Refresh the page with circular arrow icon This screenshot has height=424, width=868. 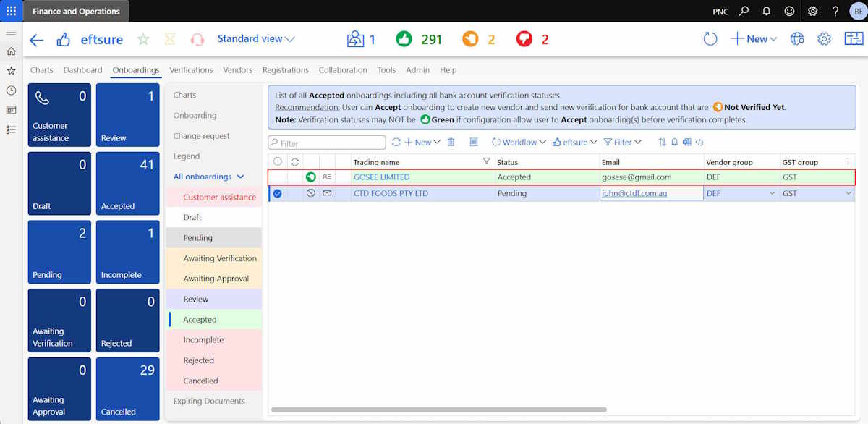(x=710, y=39)
